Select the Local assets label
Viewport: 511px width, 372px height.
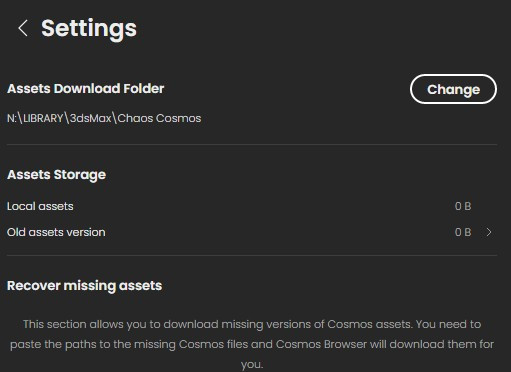point(40,206)
